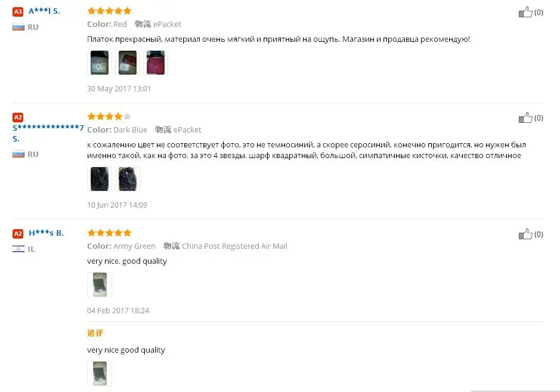The image size is (560, 392).
Task: Open second photo in Dark Blue review
Action: [128, 178]
